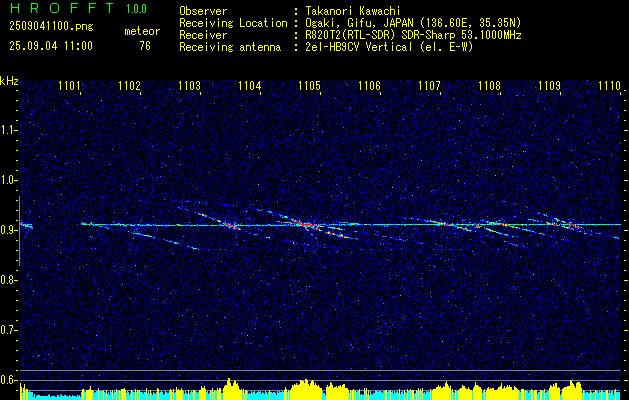
Task: Click time axis marker 1105
Action: click(x=310, y=85)
